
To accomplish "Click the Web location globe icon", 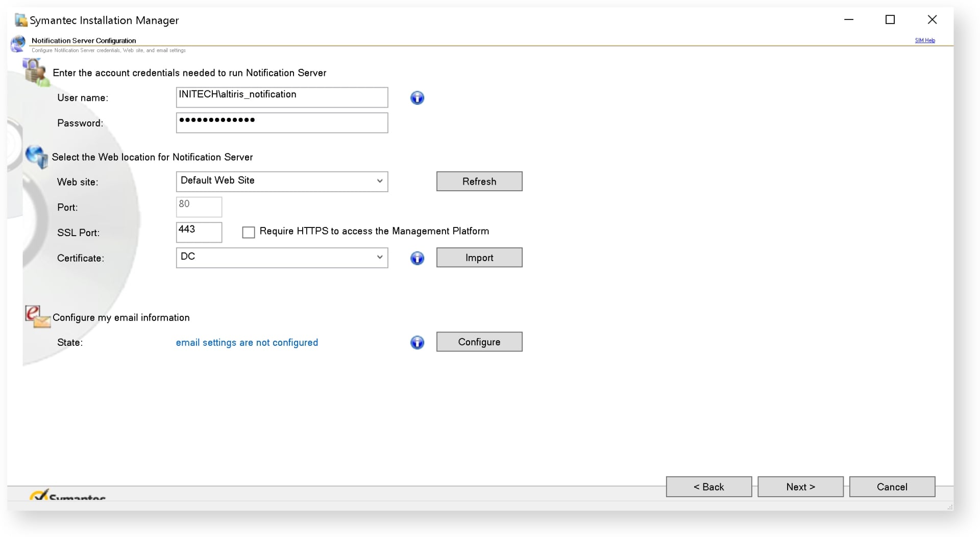I will (36, 157).
